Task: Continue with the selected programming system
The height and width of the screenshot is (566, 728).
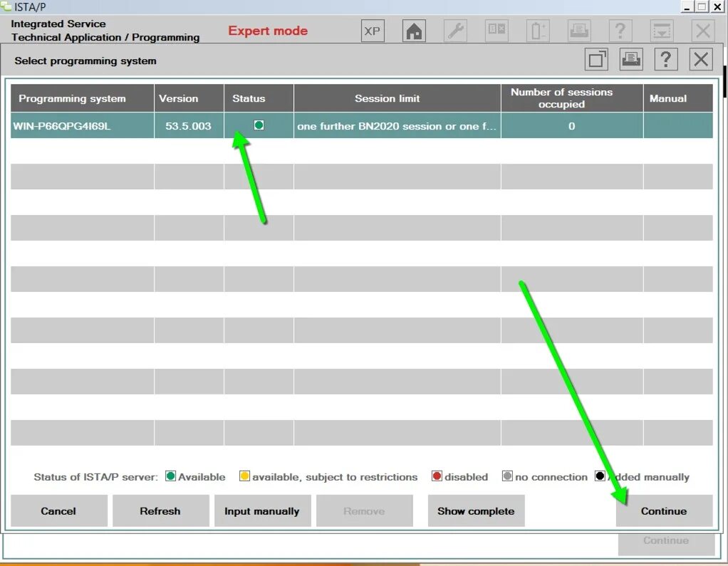Action: click(x=664, y=510)
